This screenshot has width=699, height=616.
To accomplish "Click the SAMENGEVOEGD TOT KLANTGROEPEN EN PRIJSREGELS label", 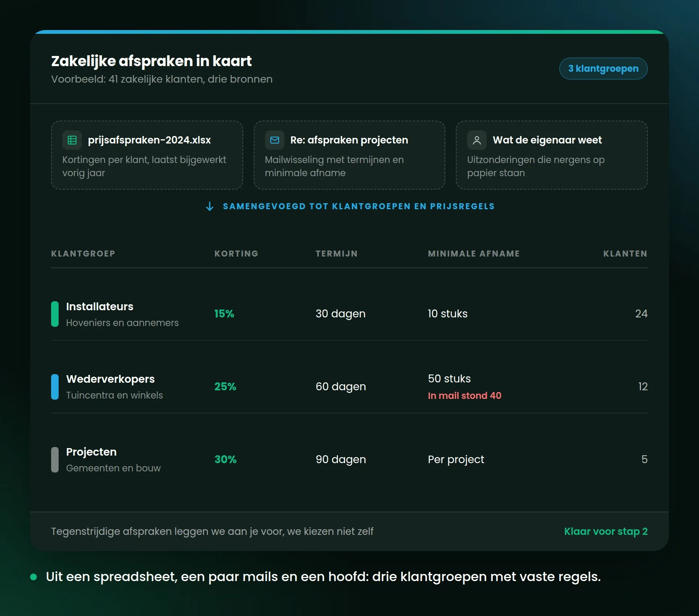I will click(x=359, y=206).
